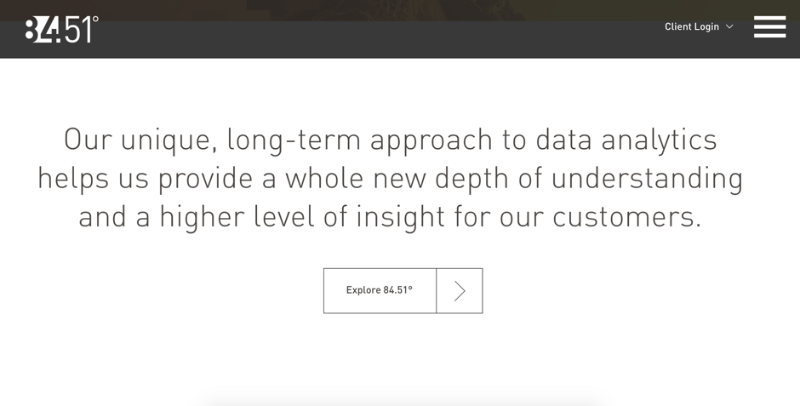800x406 pixels.
Task: Click the headline line starting "Our unique, long-term"
Action: click(x=390, y=140)
